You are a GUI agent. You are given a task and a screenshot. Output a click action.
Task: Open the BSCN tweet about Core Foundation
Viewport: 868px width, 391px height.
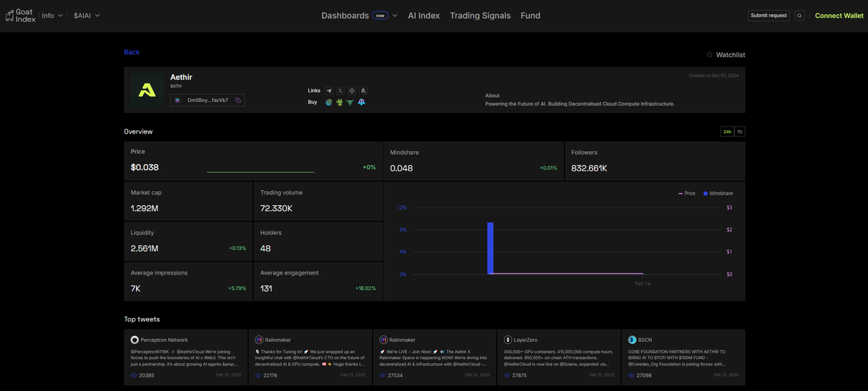tap(683, 357)
